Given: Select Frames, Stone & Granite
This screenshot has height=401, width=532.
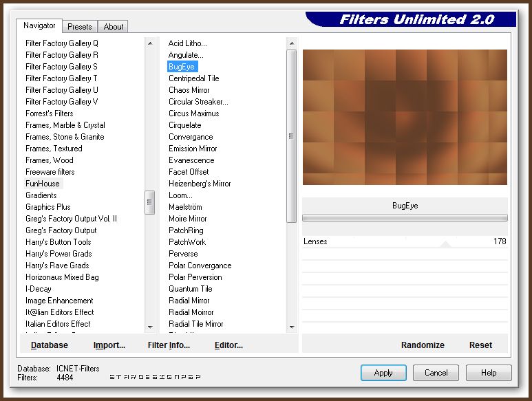Looking at the screenshot, I should point(65,137).
